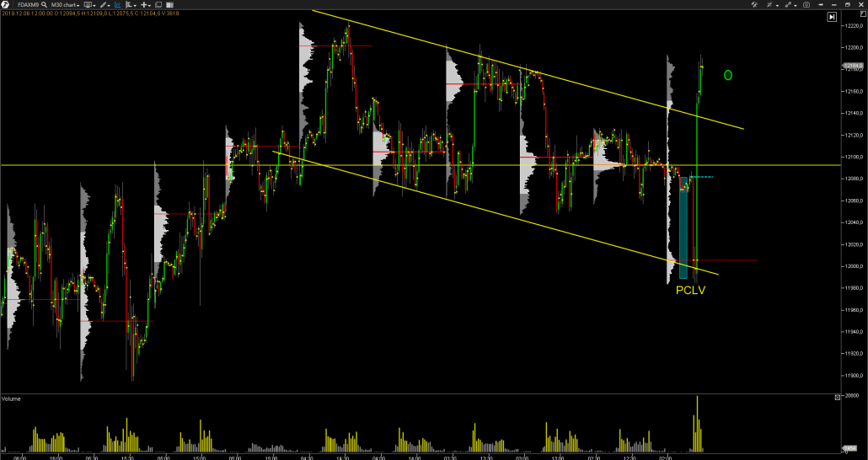Open the chart linking chain menu
This screenshot has height=460, width=868.
click(x=788, y=5)
